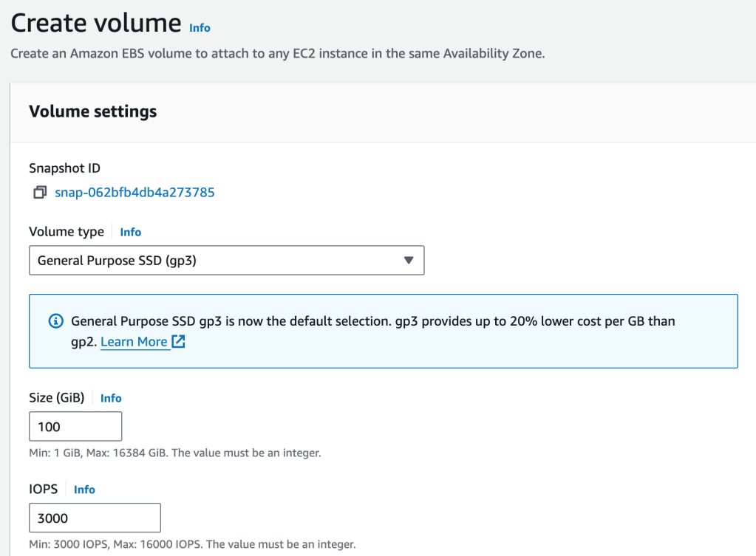
Task: Open the Info link beside IOPS
Action: click(x=84, y=490)
